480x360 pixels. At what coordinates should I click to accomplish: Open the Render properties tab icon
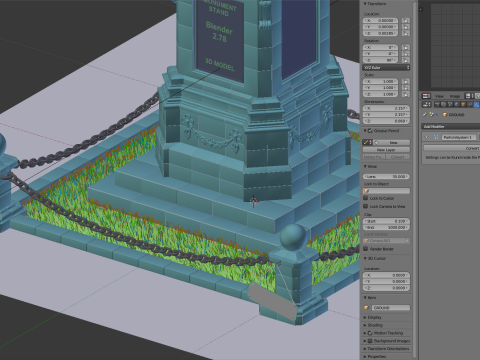pyautogui.click(x=437, y=104)
